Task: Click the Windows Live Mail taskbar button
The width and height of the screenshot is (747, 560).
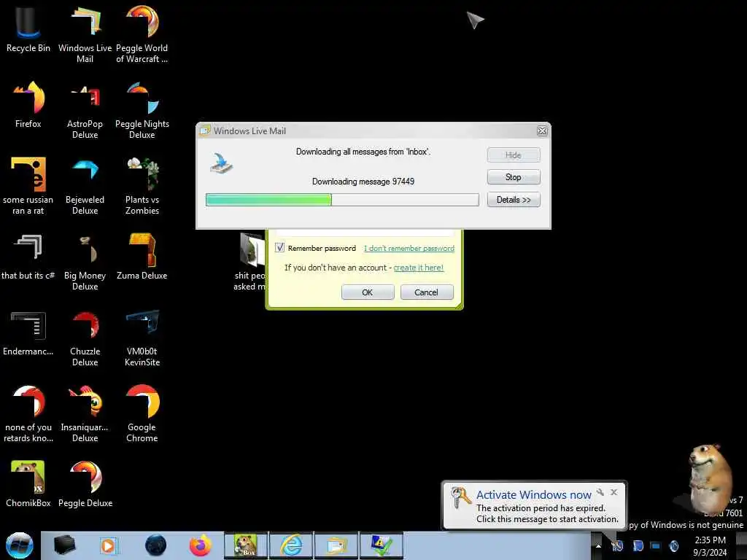Action: point(336,545)
